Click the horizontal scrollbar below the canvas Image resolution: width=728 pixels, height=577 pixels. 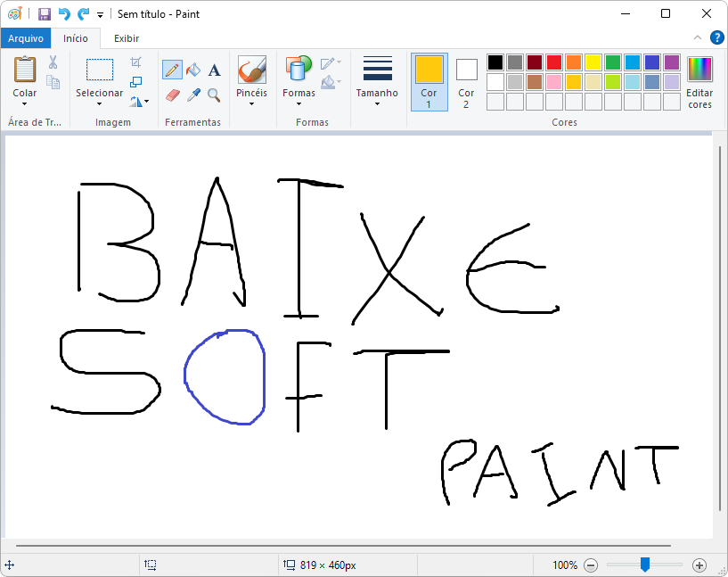(x=344, y=546)
